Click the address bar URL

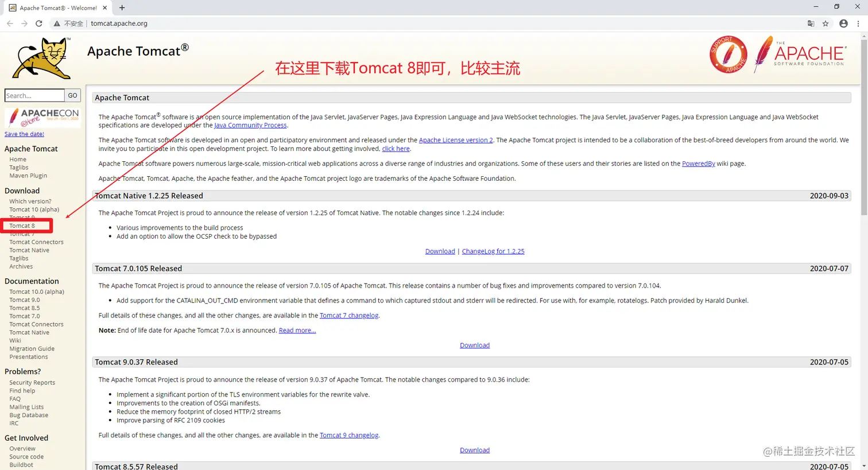tap(119, 24)
